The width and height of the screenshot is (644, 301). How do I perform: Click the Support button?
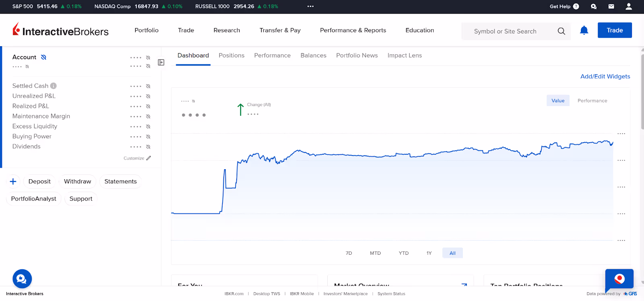(x=81, y=199)
